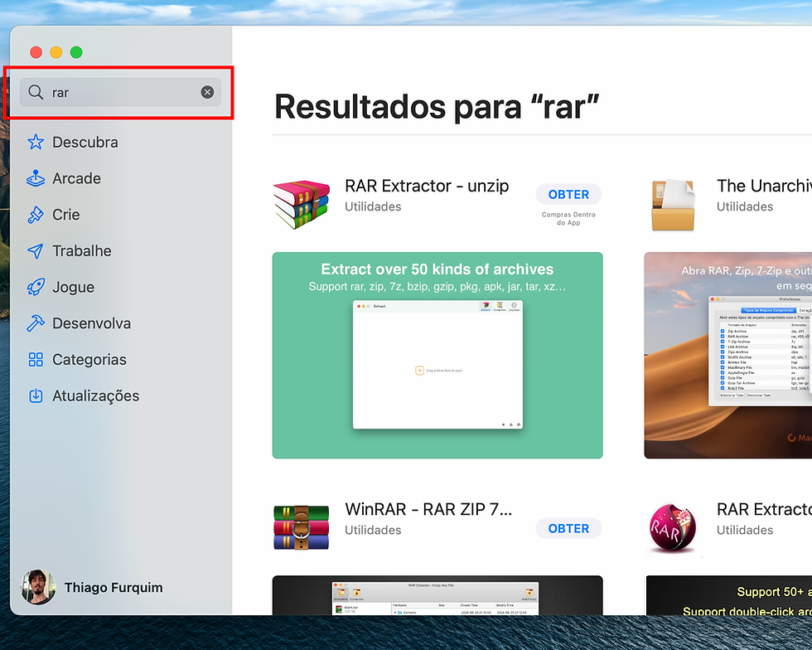Click the "Compras Dentro do App" note
This screenshot has width=812, height=650.
tap(568, 218)
